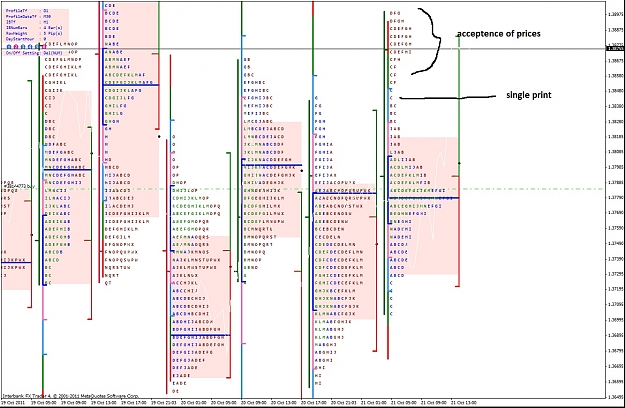Select the green dashed buy order level line
625x408 pixels.
click(x=303, y=189)
